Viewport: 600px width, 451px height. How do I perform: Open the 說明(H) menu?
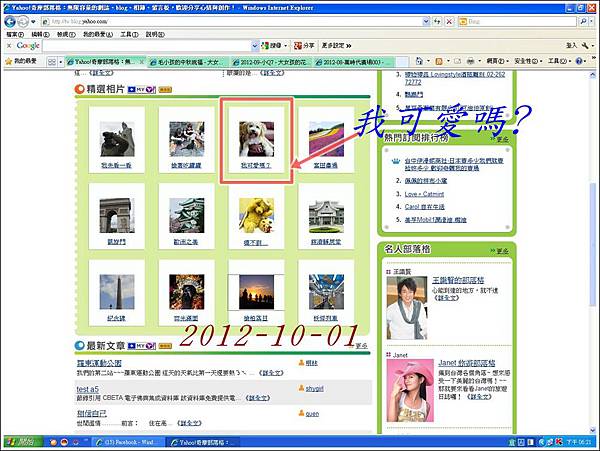[155, 34]
